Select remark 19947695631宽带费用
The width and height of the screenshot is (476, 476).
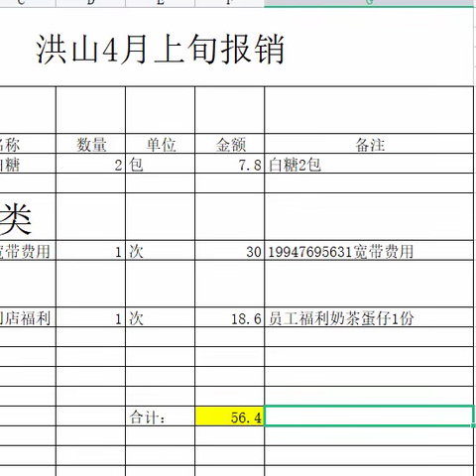point(369,251)
